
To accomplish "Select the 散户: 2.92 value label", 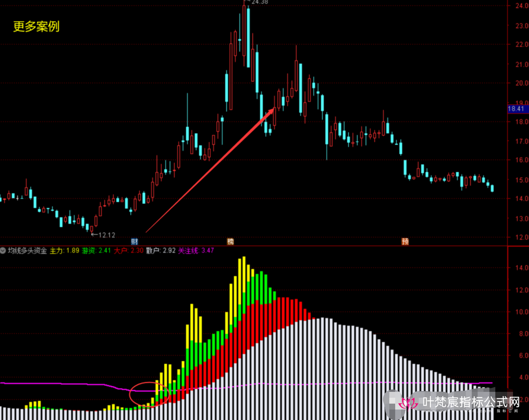I will click(161, 251).
